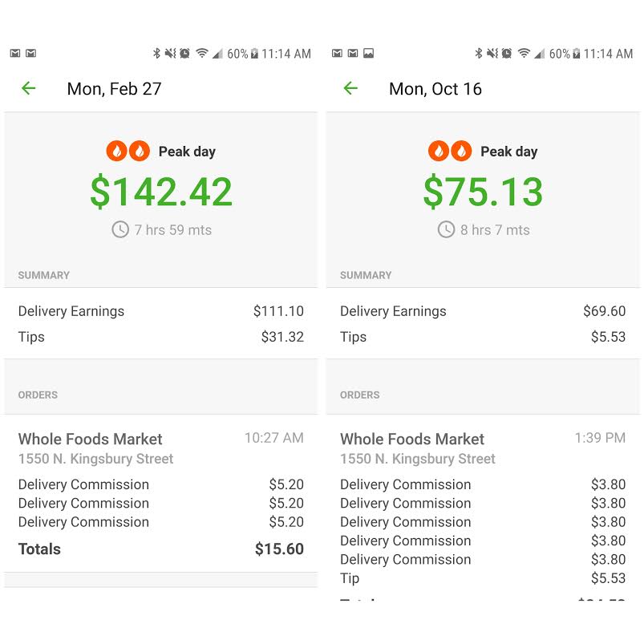Select the Tips row showing $31.32
The height and width of the screenshot is (644, 644).
(x=160, y=337)
